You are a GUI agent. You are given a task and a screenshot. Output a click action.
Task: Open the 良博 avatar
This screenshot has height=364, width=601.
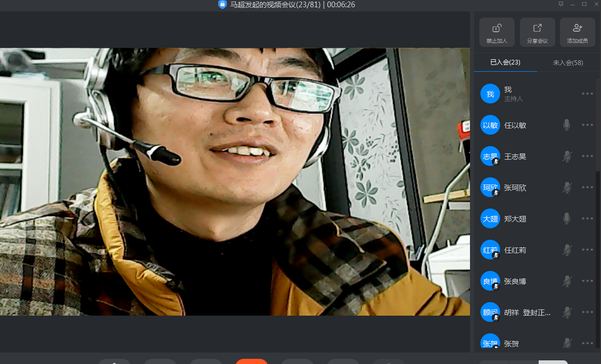[x=490, y=281]
